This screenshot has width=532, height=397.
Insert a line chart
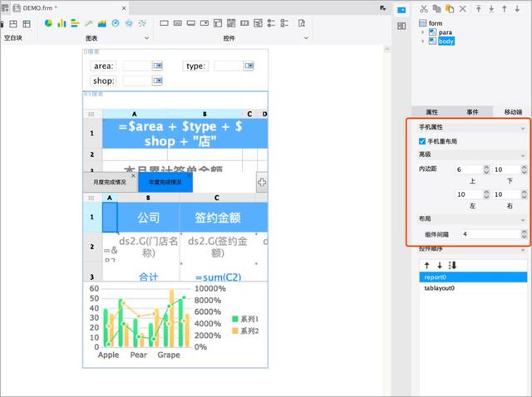click(x=89, y=23)
